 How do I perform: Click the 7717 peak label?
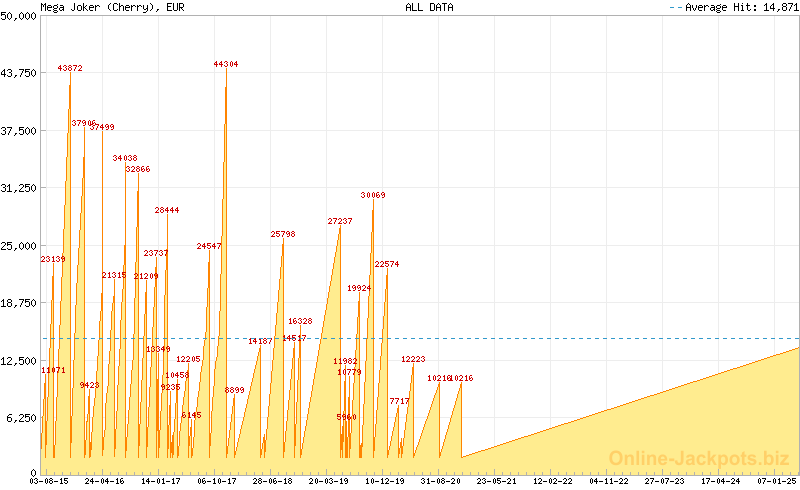coord(399,401)
